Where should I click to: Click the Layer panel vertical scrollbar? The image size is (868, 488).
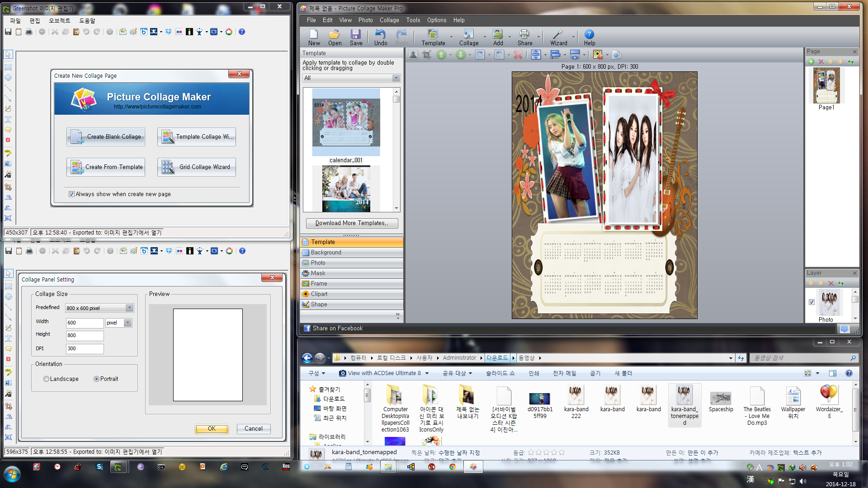click(855, 305)
